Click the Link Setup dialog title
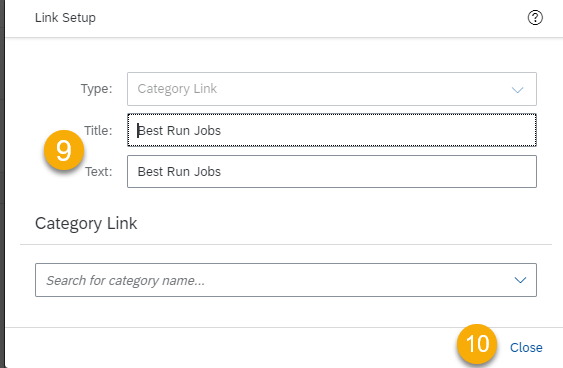Image resolution: width=563 pixels, height=368 pixels. 65,18
